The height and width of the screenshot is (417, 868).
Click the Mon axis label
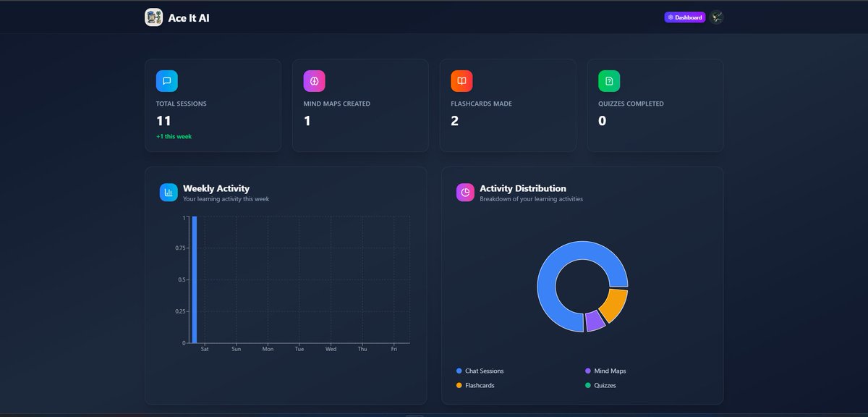[268, 349]
